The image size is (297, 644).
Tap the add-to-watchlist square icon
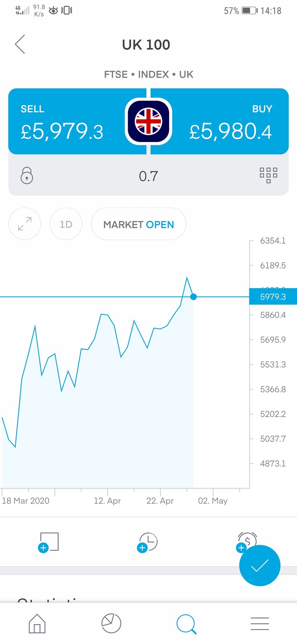click(49, 542)
